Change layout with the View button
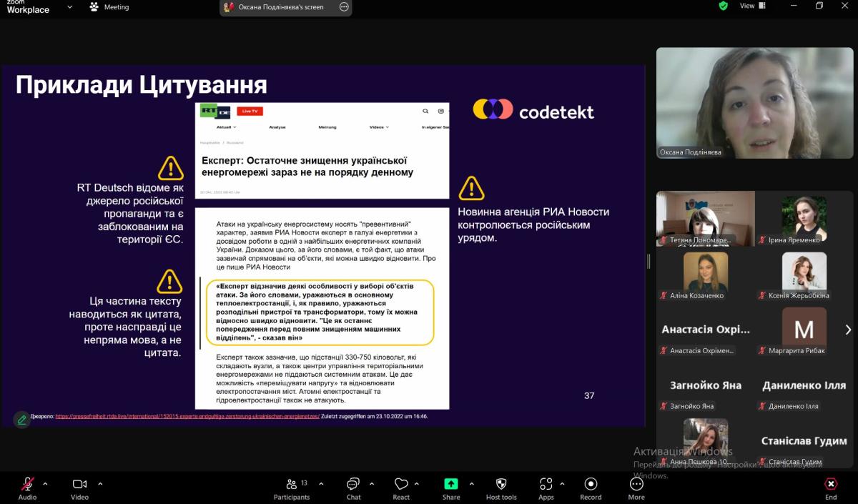Screen dimensions: 858x504 pos(752,6)
